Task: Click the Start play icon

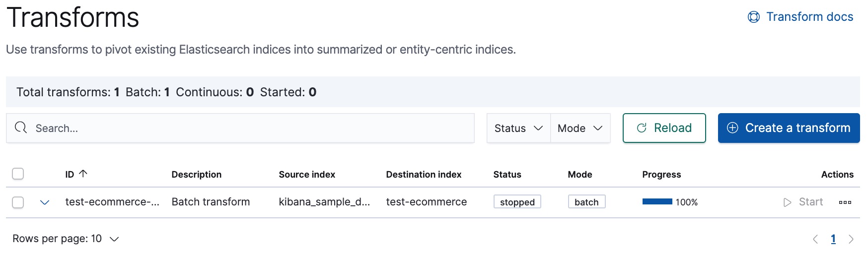Action: (x=787, y=202)
